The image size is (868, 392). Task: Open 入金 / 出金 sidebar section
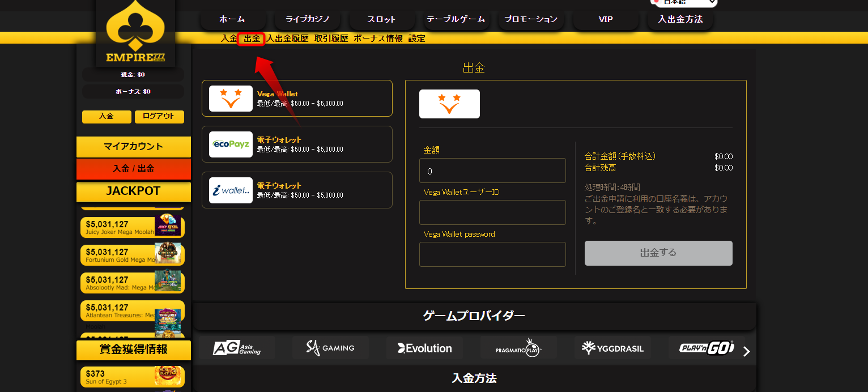pyautogui.click(x=134, y=169)
